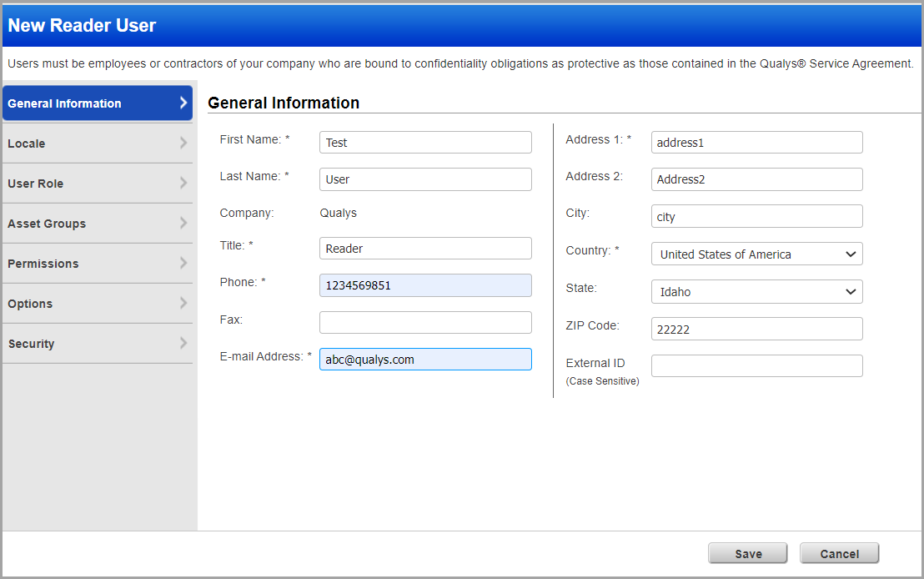Click the First Name field
Image resolution: width=924 pixels, height=579 pixels.
425,142
